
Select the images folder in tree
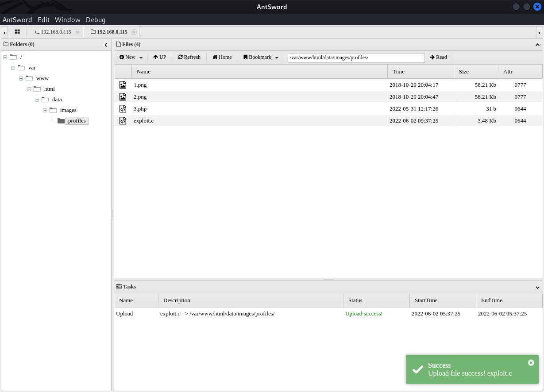tap(68, 110)
